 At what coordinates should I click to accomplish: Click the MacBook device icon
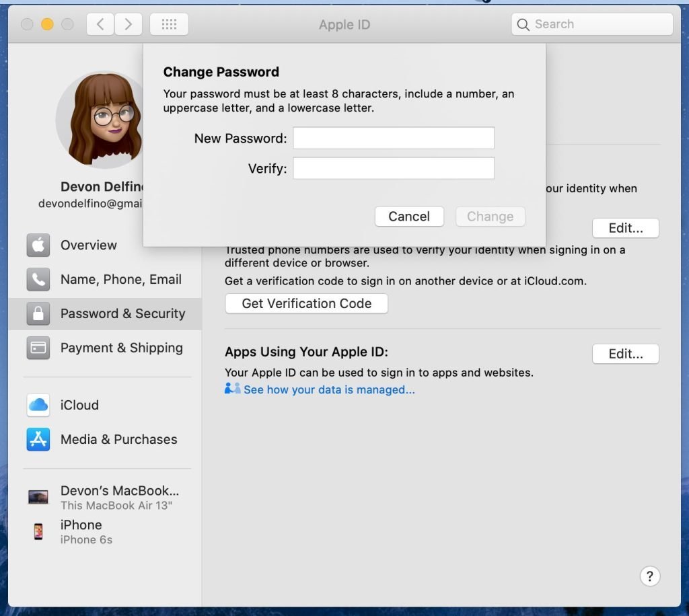click(38, 497)
